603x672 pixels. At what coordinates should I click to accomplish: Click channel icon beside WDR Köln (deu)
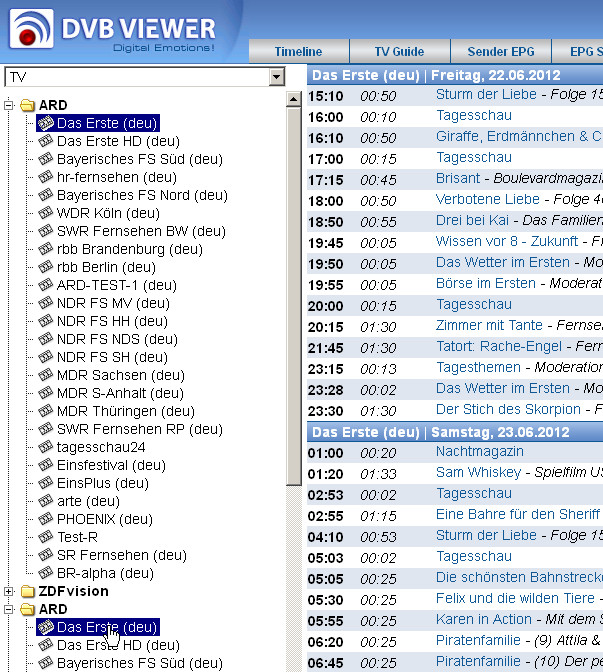coord(45,213)
